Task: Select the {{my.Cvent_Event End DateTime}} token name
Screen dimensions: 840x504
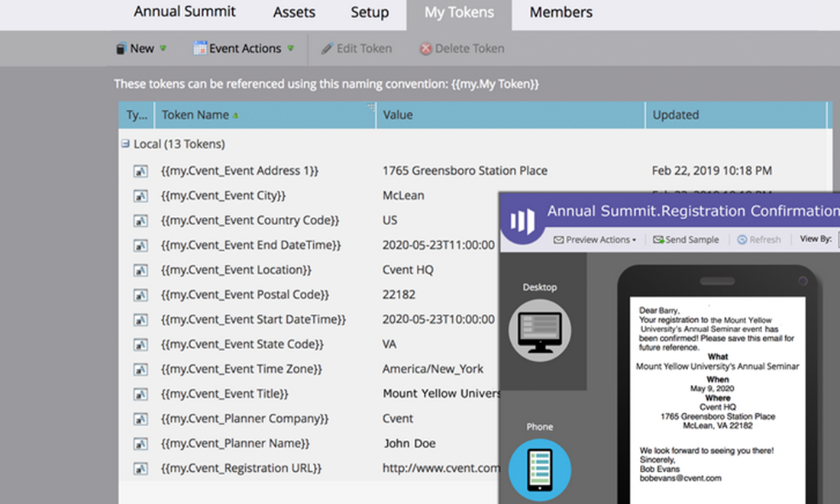Action: point(250,245)
